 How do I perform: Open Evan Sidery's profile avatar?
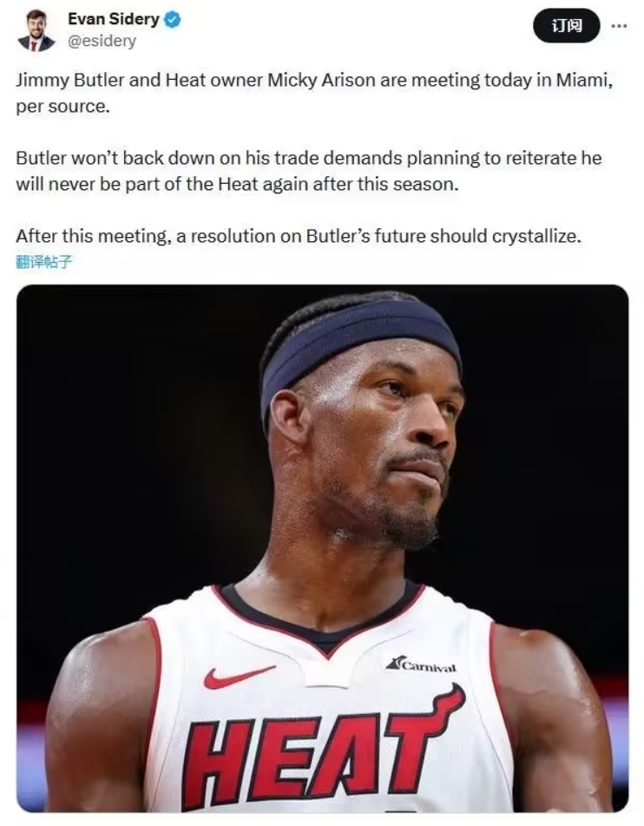coord(36,30)
